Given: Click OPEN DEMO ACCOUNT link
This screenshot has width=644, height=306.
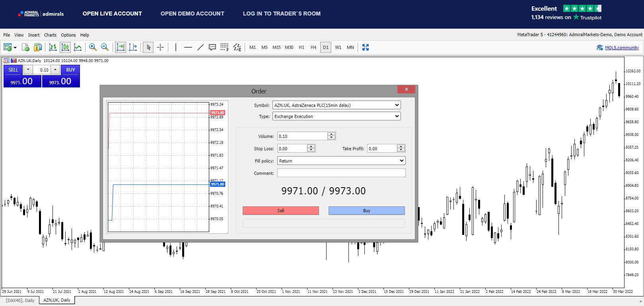Looking at the screenshot, I should click(x=193, y=14).
